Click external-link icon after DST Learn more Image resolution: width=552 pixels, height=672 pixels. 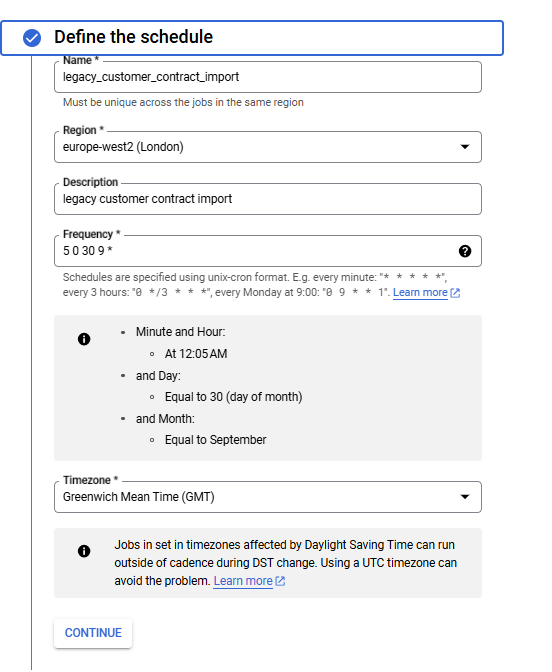280,581
